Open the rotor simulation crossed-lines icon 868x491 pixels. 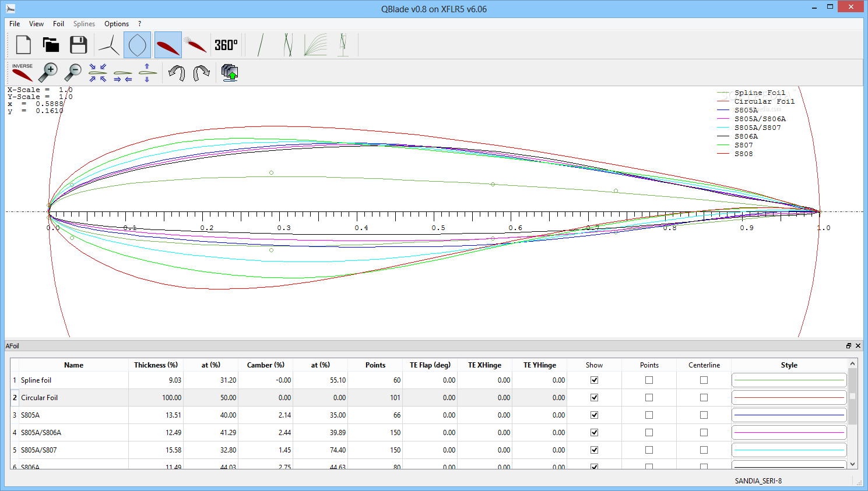(x=288, y=45)
